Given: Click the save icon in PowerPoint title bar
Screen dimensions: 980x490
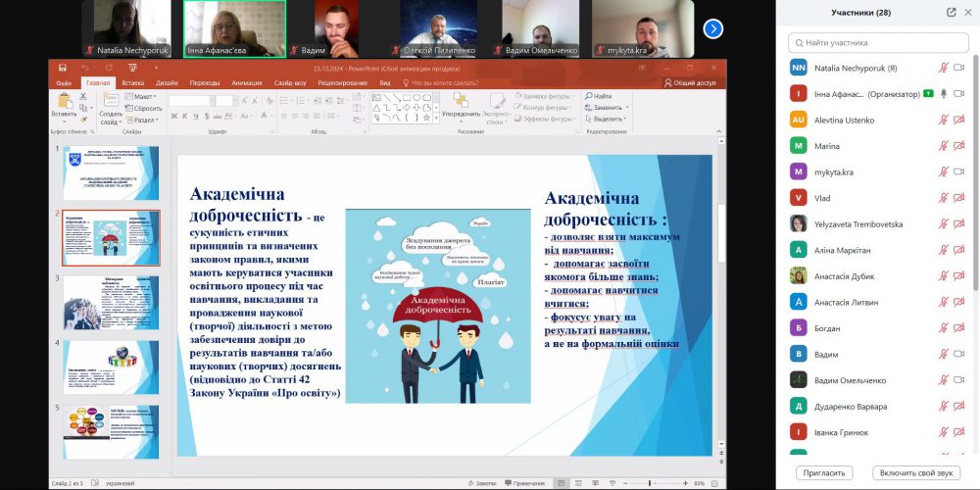Looking at the screenshot, I should point(63,68).
